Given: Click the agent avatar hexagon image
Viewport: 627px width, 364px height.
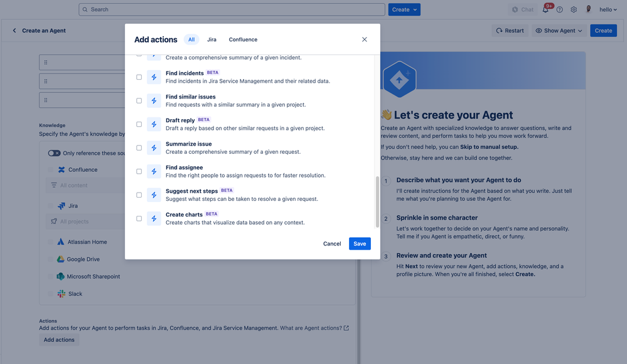Looking at the screenshot, I should (399, 79).
